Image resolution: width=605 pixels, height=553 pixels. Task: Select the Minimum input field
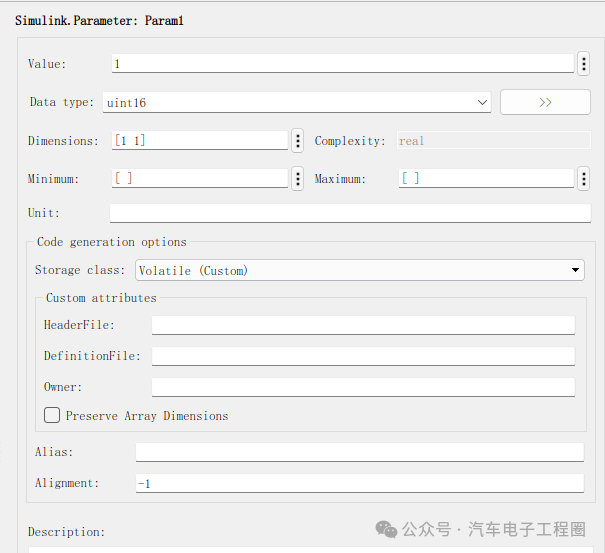(x=200, y=178)
